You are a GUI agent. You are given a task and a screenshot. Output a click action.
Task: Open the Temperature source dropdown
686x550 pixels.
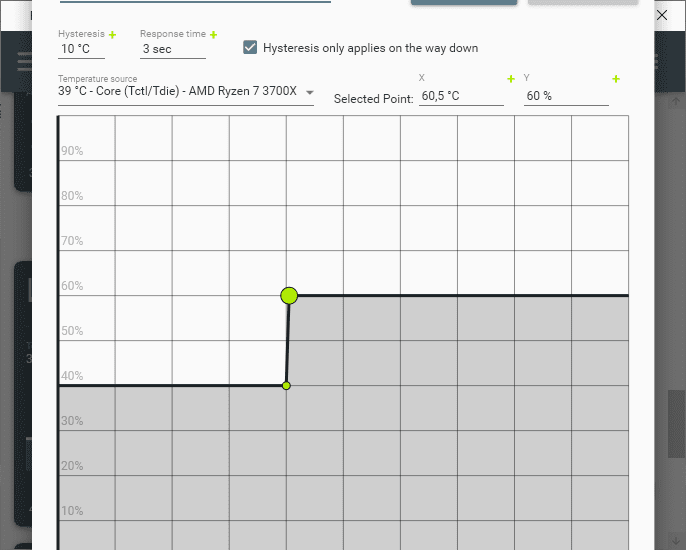(x=186, y=91)
